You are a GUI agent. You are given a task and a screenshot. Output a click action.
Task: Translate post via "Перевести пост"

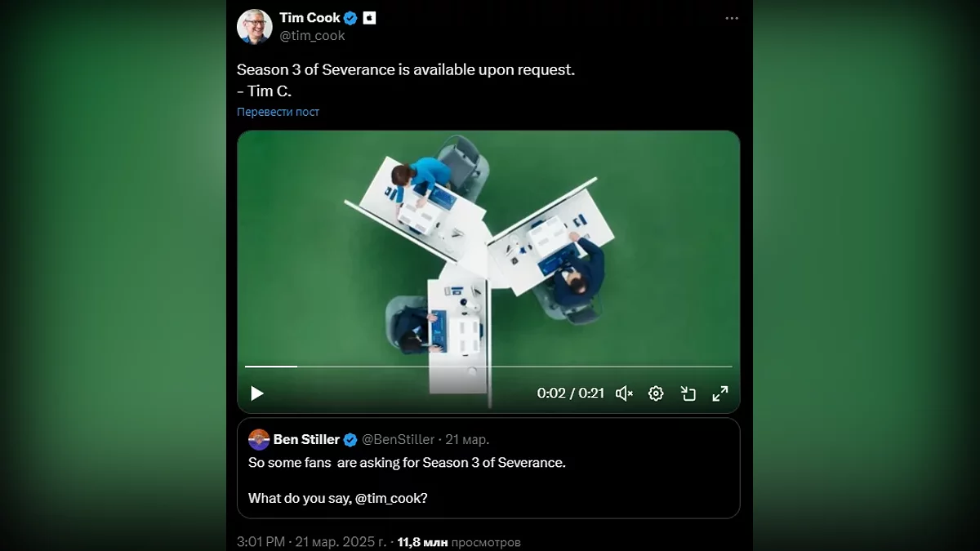coord(278,112)
